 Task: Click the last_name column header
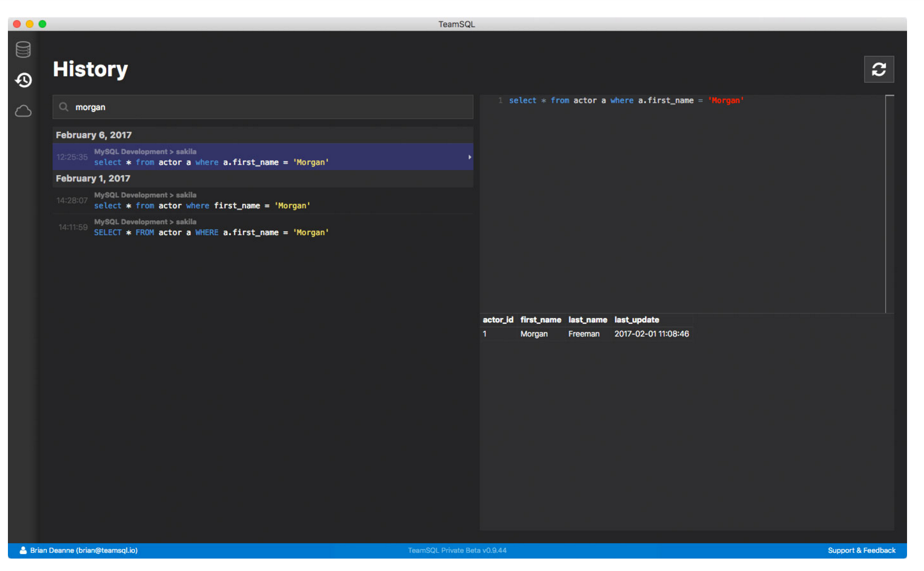(588, 320)
